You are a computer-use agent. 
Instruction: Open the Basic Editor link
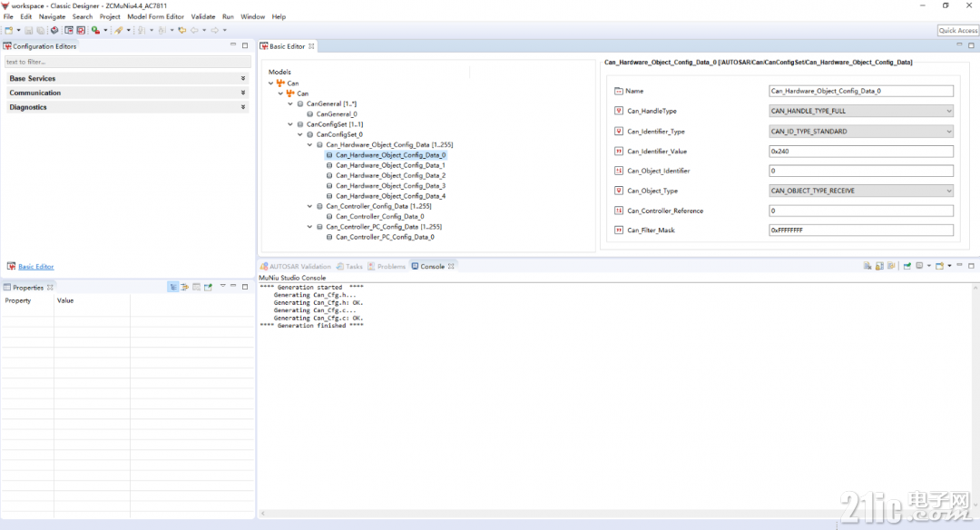click(x=35, y=267)
